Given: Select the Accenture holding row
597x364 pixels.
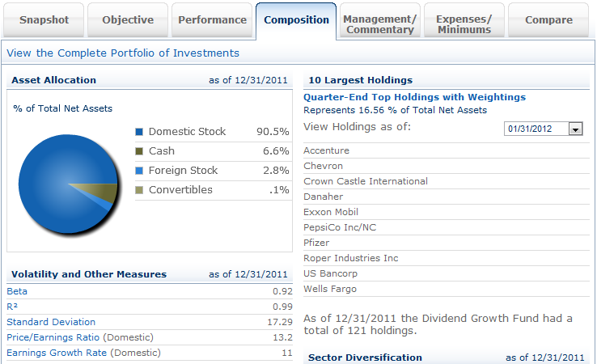Looking at the screenshot, I should (447, 150).
